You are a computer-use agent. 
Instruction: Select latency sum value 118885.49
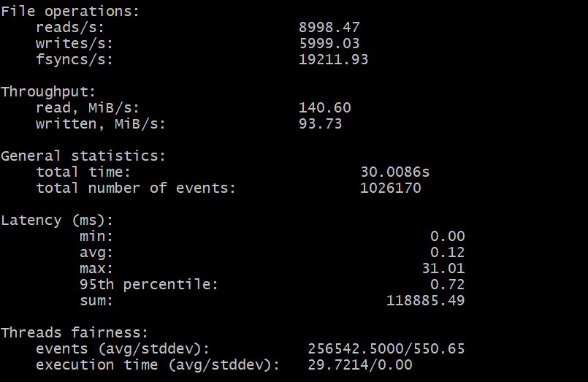pyautogui.click(x=426, y=301)
